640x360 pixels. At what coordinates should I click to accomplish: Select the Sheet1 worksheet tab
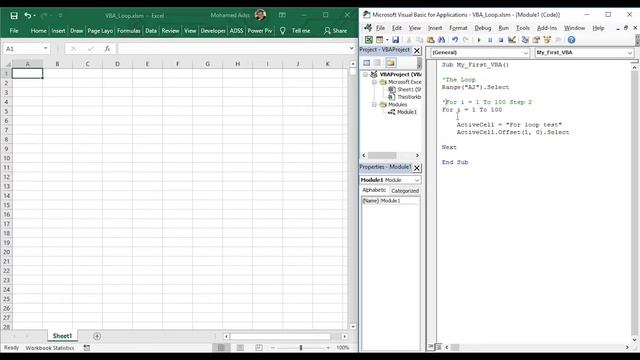(x=62, y=336)
